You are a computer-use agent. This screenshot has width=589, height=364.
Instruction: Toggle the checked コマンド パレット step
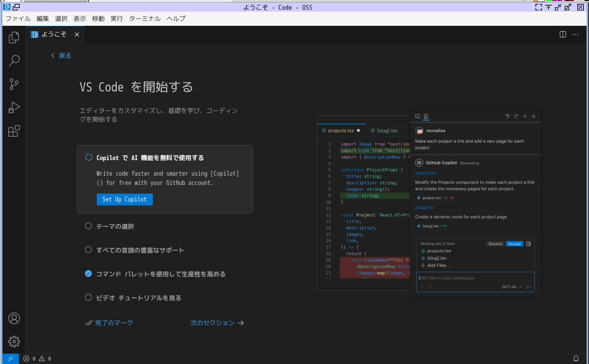click(88, 274)
